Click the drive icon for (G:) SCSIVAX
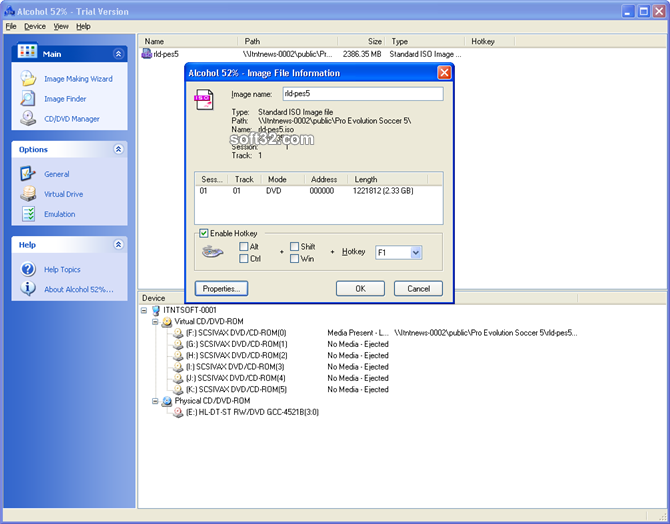The width and height of the screenshot is (670, 524). (x=178, y=344)
